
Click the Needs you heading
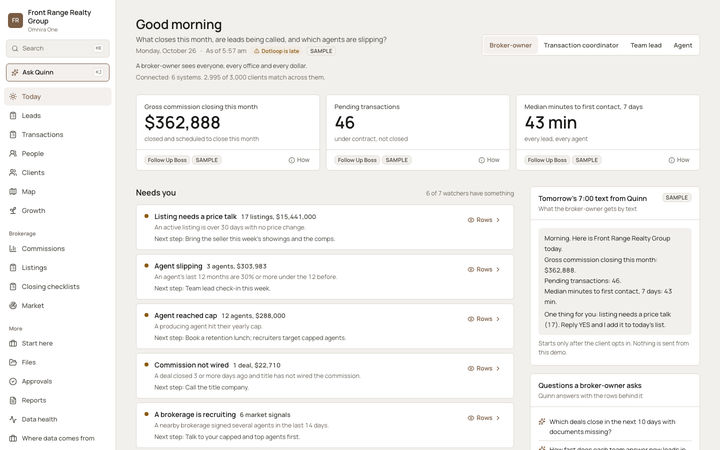(156, 193)
